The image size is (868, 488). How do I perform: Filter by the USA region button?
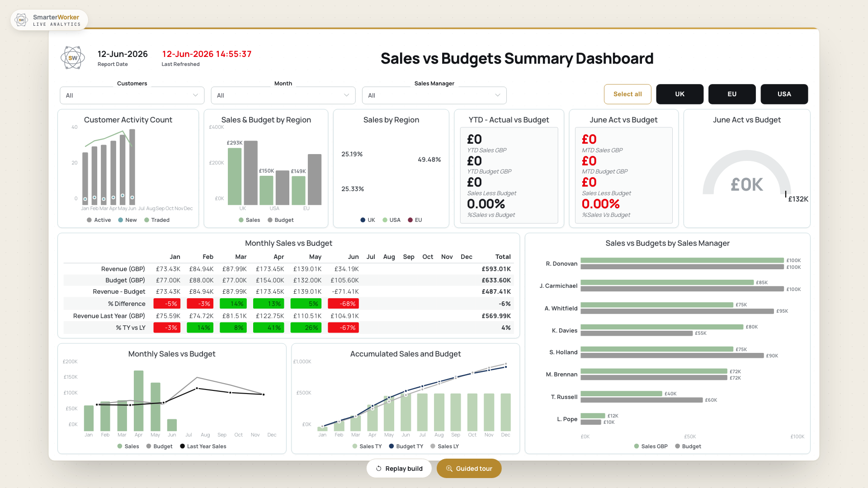point(784,94)
